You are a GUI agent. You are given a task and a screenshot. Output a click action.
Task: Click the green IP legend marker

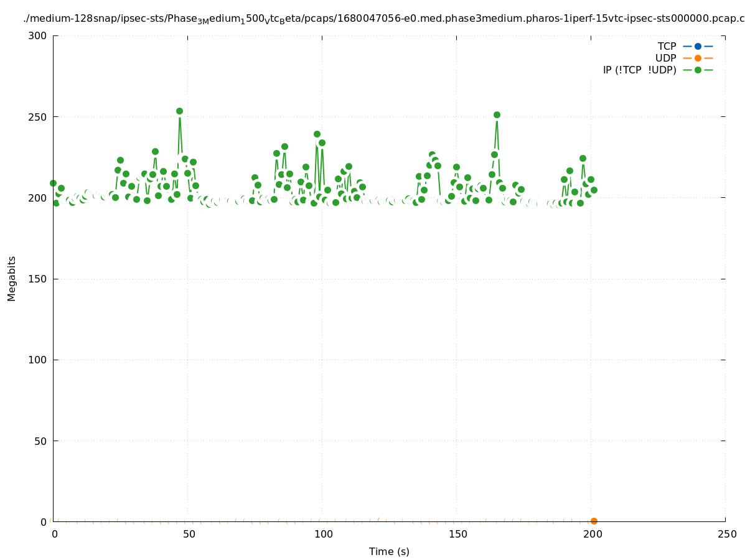pos(698,70)
